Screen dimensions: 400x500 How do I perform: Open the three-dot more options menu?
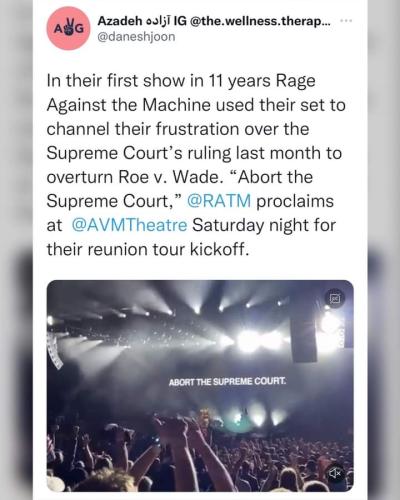click(x=346, y=21)
